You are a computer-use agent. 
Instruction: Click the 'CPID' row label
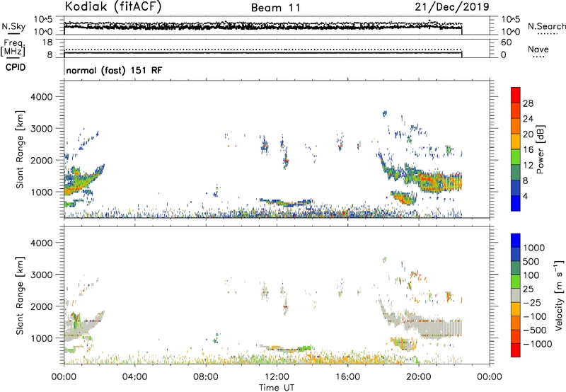pos(16,67)
